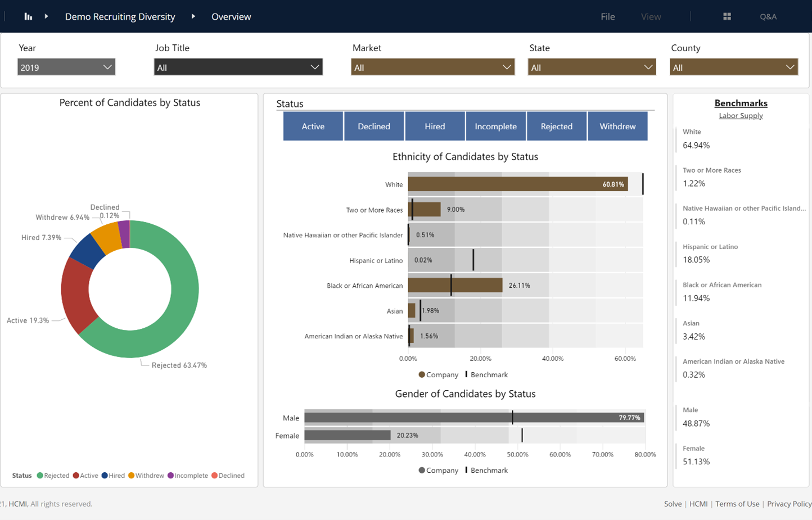
Task: Click the Incomplete legend dot in the footer legend
Action: point(170,475)
